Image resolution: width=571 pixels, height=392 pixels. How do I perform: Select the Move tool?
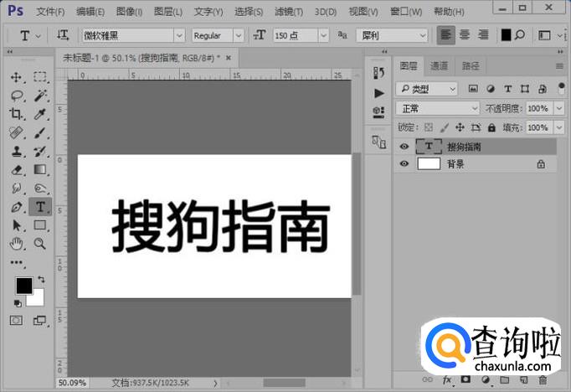click(16, 77)
